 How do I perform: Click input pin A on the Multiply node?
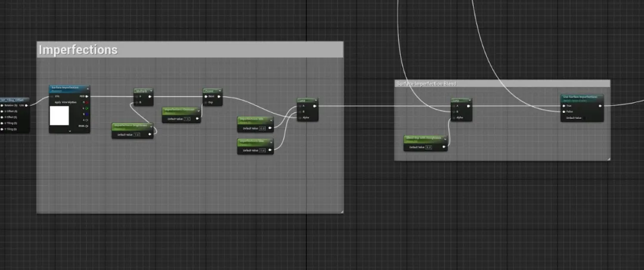point(137,96)
